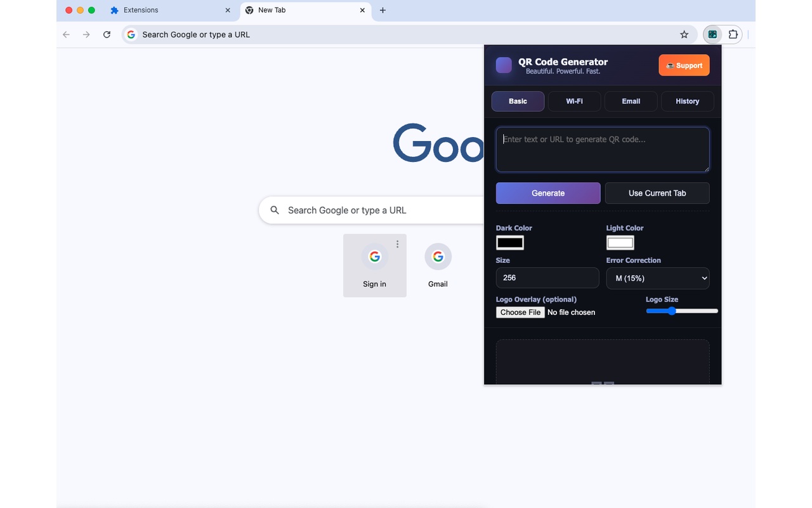The image size is (812, 508).
Task: Click the Use Current Tab button
Action: [x=657, y=193]
